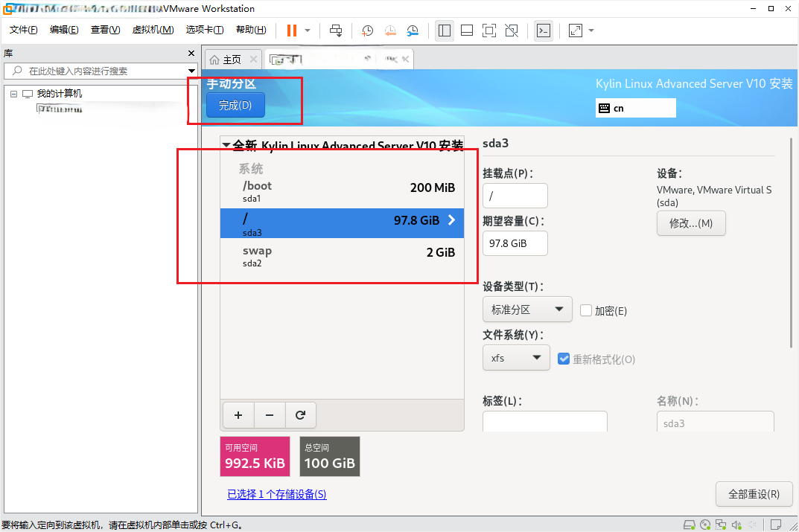Open the library search dropdown arrow
The width and height of the screenshot is (799, 532).
point(191,71)
